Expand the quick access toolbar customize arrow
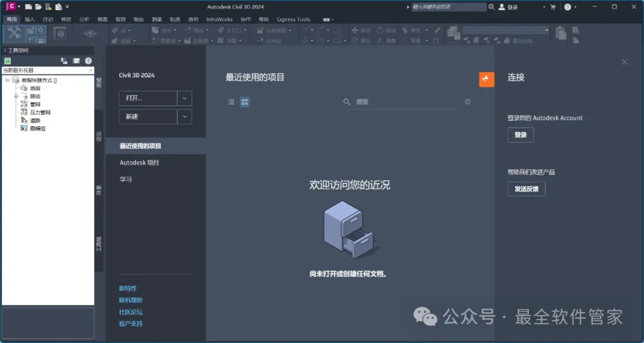The height and width of the screenshot is (343, 644). (x=67, y=7)
